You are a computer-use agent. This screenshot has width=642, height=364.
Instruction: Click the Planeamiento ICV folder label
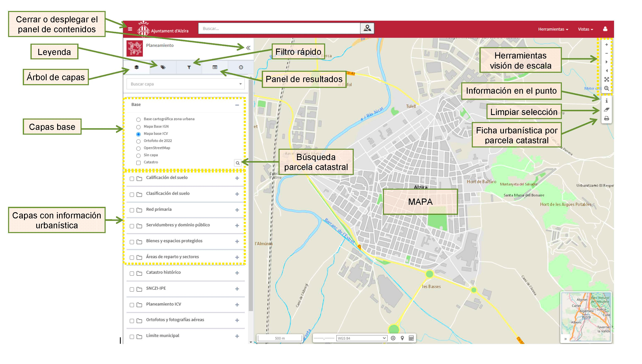coord(163,304)
